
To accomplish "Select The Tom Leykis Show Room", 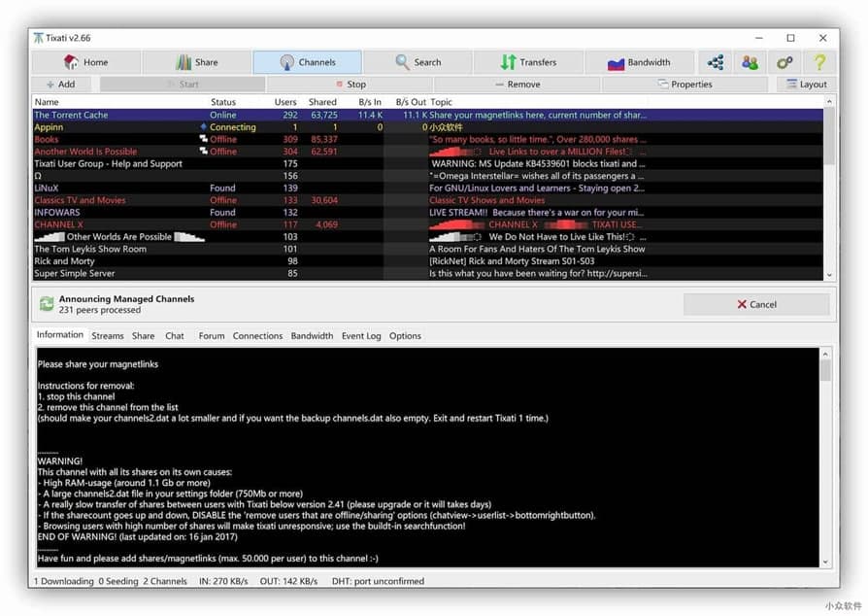I will coord(427,249).
